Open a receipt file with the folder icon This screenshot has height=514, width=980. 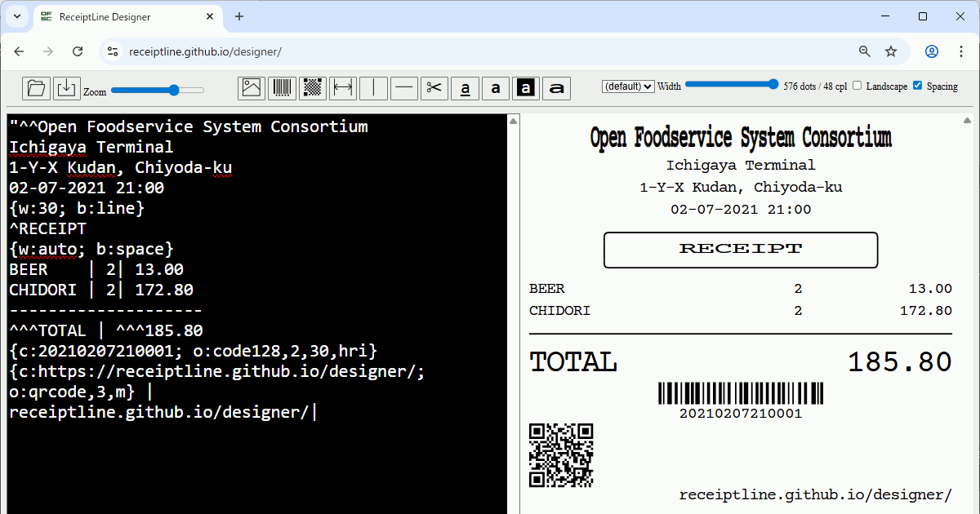(36, 88)
